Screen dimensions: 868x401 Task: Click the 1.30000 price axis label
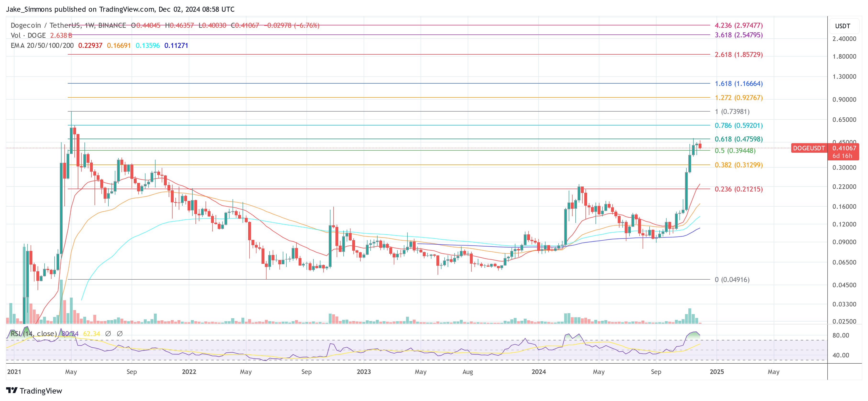(844, 76)
